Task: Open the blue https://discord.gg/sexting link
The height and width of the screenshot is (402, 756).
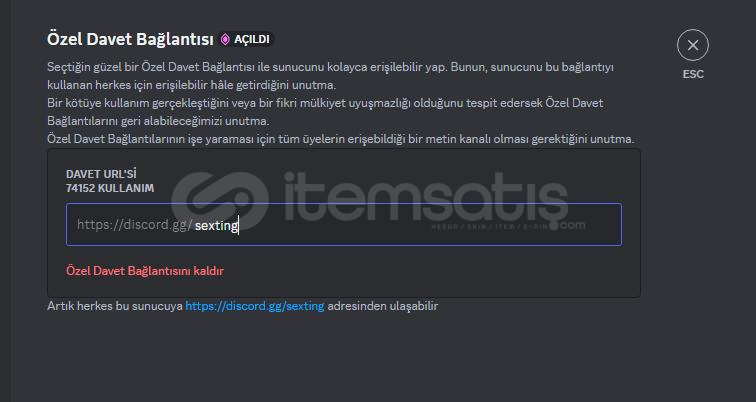Action: 255,306
